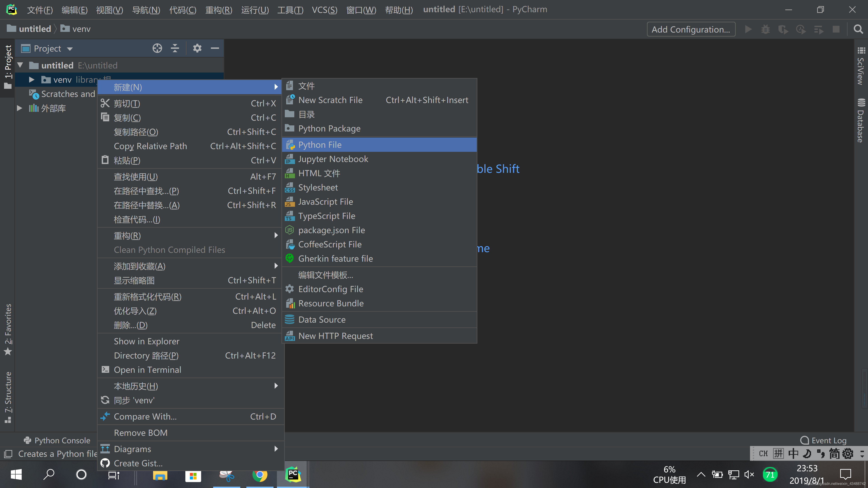Choose Show in Explorer from context menu
Screen dimensions: 868x488
(x=190, y=341)
